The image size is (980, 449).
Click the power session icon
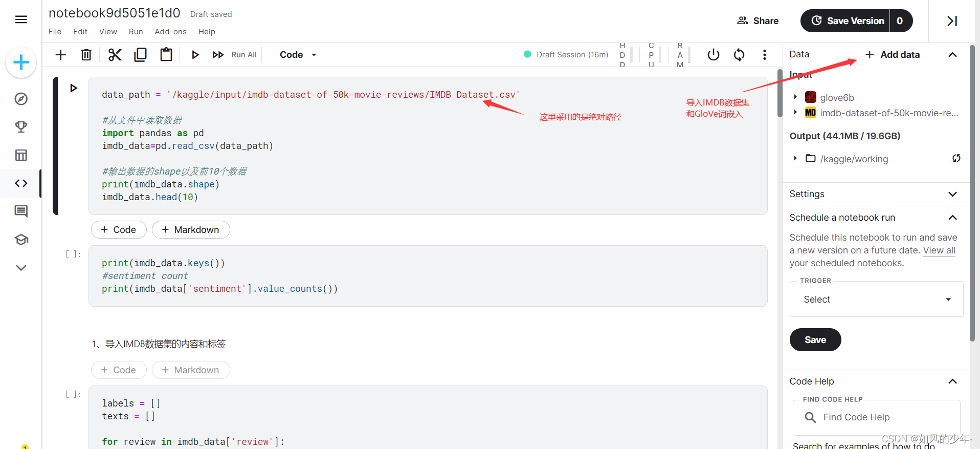pyautogui.click(x=714, y=55)
